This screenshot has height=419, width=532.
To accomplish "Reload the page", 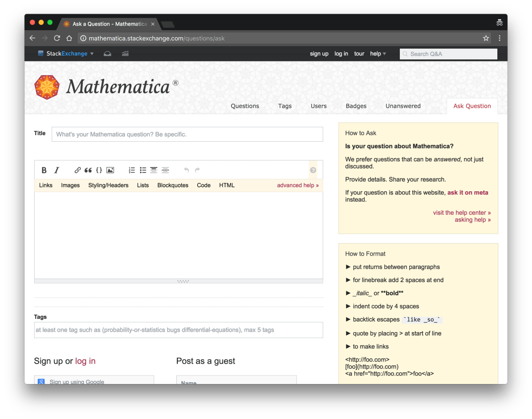I will tap(57, 38).
